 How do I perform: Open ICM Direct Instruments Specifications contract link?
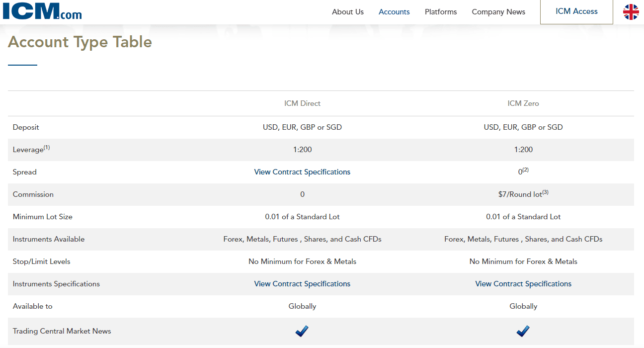click(x=302, y=284)
